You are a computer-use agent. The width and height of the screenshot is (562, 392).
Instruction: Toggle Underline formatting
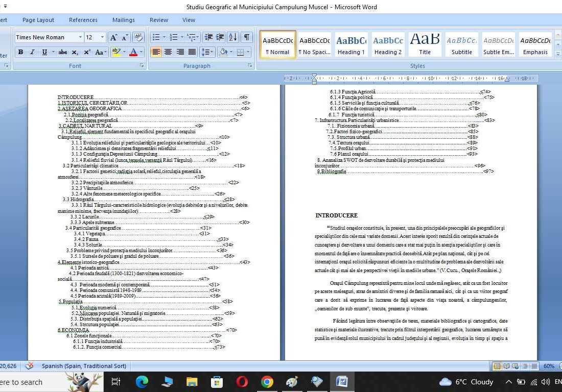point(44,52)
